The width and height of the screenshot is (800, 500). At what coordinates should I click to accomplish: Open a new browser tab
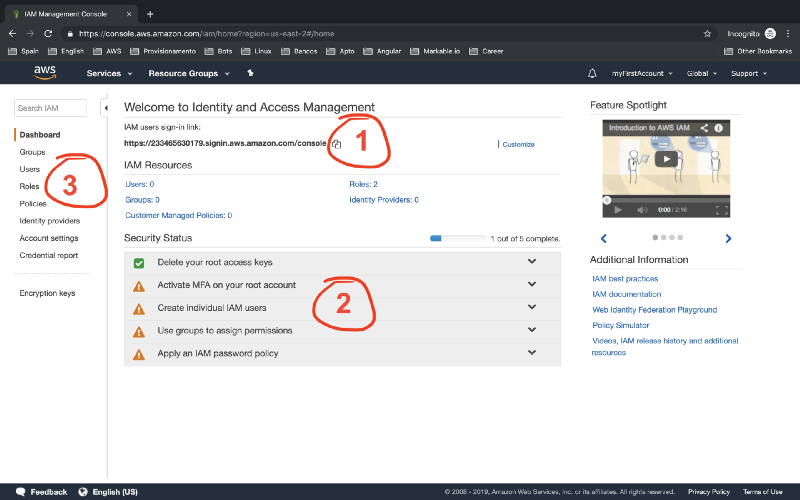(x=150, y=14)
